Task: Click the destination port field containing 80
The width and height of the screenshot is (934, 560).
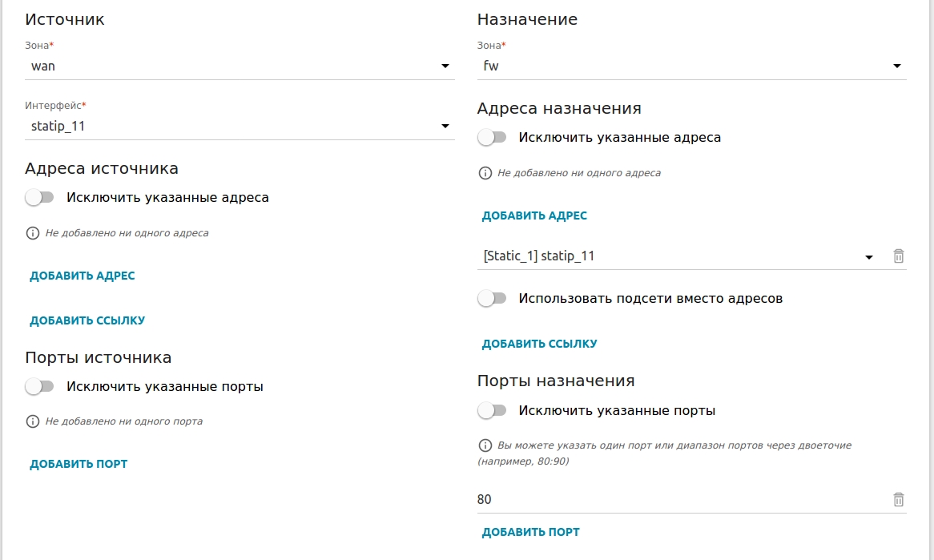Action: click(x=678, y=500)
